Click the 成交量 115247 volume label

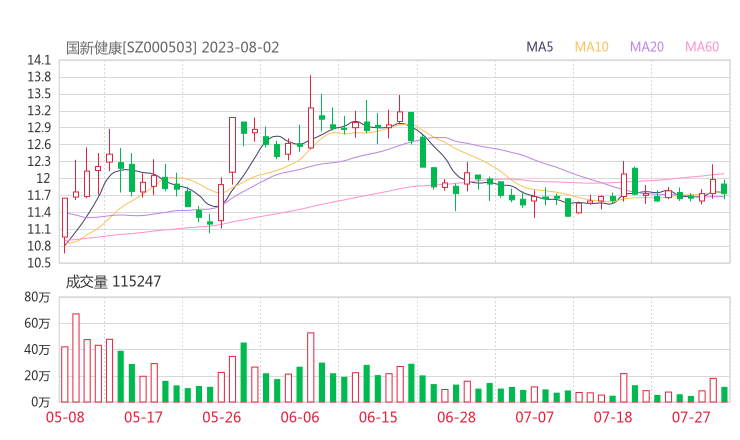113,282
